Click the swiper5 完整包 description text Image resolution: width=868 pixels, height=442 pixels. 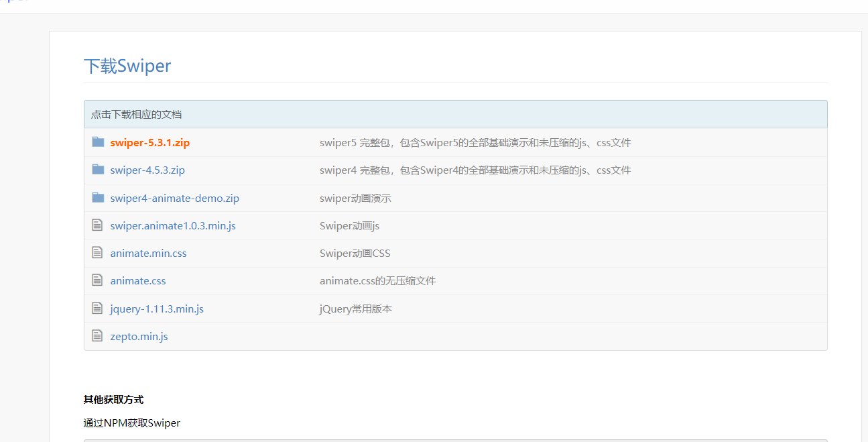[x=475, y=143]
